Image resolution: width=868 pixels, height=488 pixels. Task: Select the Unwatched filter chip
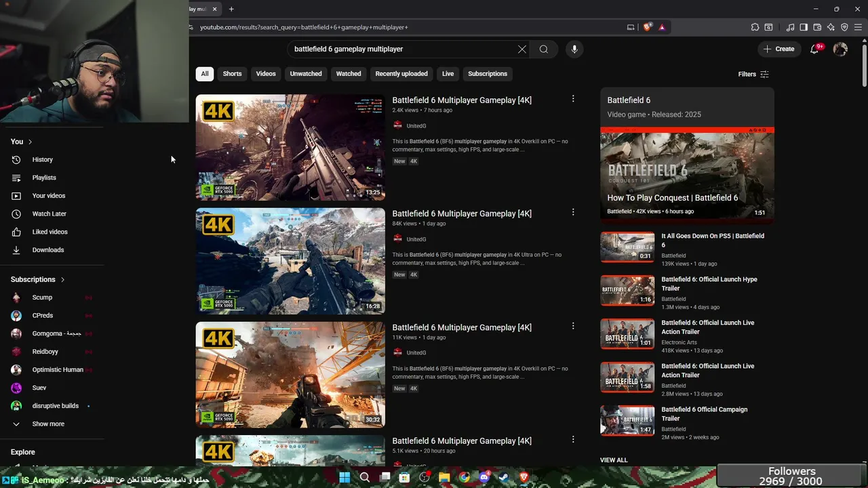pyautogui.click(x=306, y=73)
